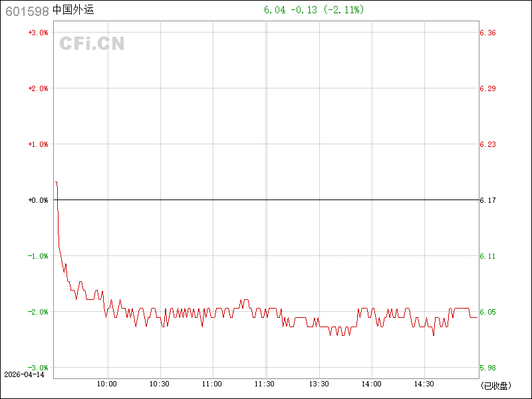The image size is (532, 399).
Task: Click the 13:30 time marker
Action: click(319, 384)
